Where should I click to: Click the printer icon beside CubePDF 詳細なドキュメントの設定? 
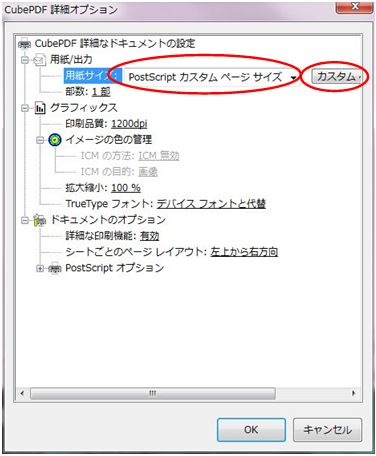[25, 44]
